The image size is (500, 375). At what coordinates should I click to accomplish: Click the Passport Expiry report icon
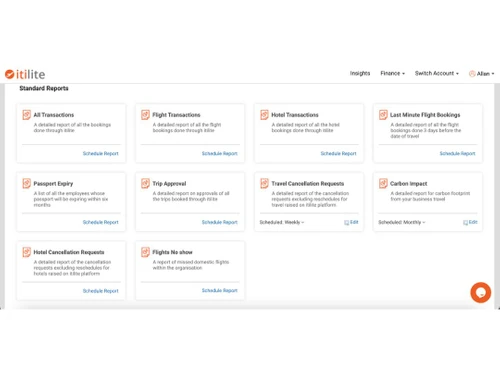27,183
